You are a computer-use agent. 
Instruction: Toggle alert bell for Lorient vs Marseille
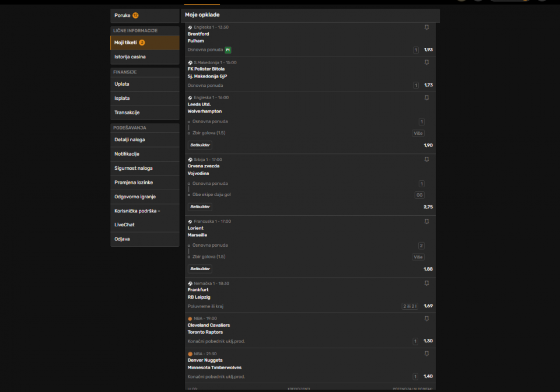click(x=426, y=222)
